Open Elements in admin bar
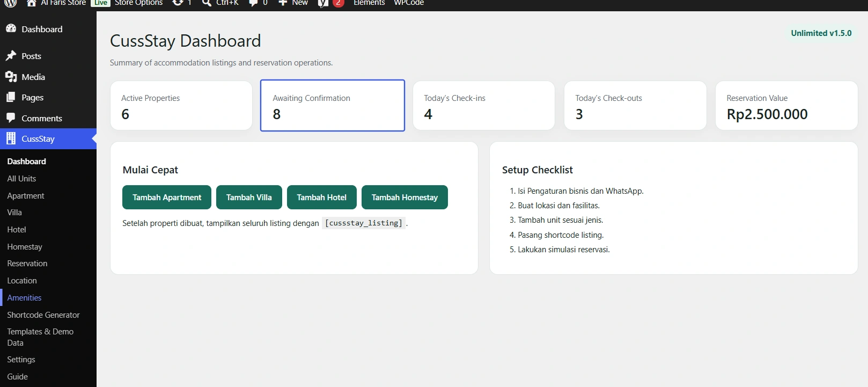The image size is (868, 387). point(369,3)
